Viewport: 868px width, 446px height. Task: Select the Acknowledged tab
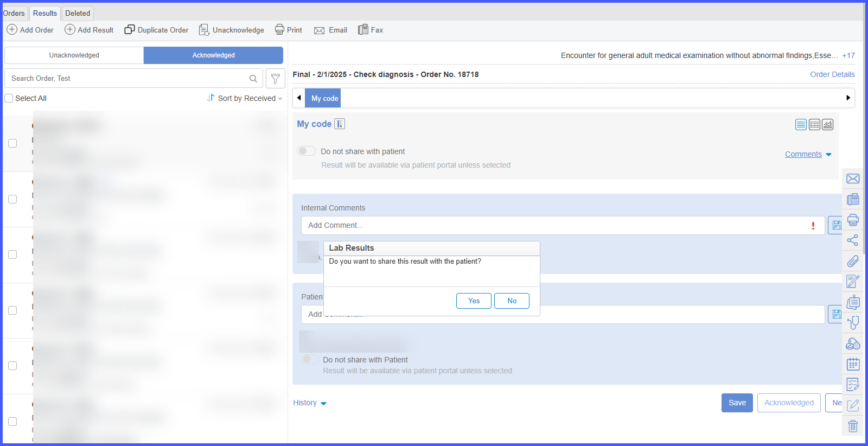pyautogui.click(x=214, y=55)
